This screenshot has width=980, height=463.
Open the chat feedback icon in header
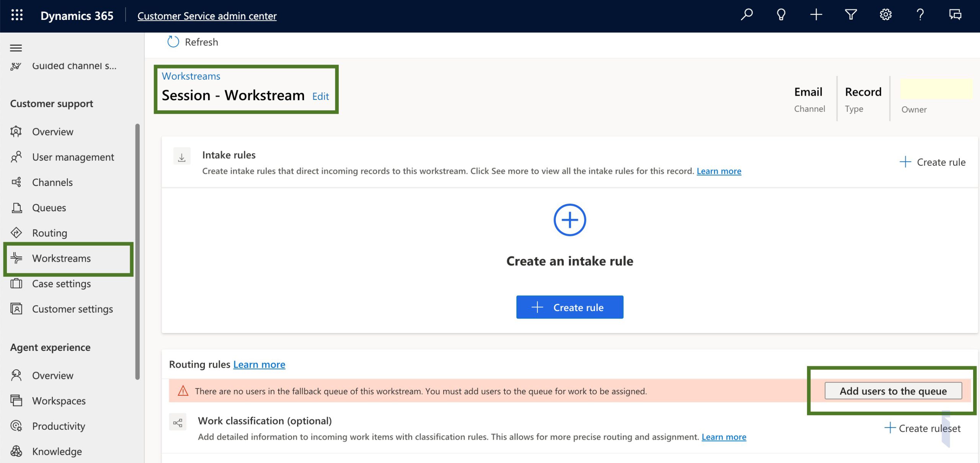point(955,15)
